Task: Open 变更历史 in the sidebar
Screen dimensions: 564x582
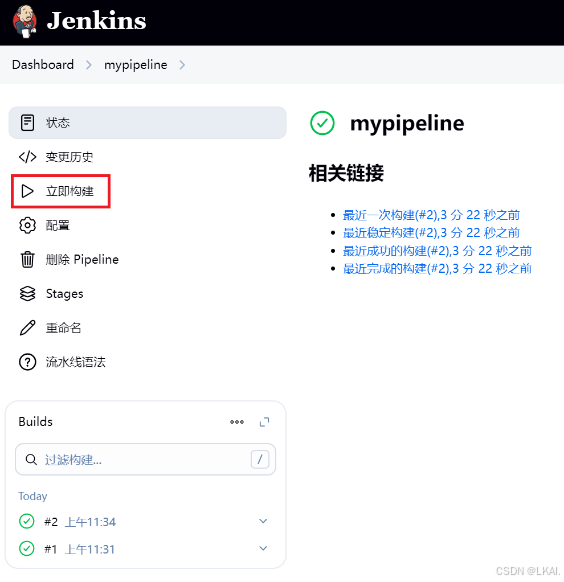Action: tap(69, 157)
